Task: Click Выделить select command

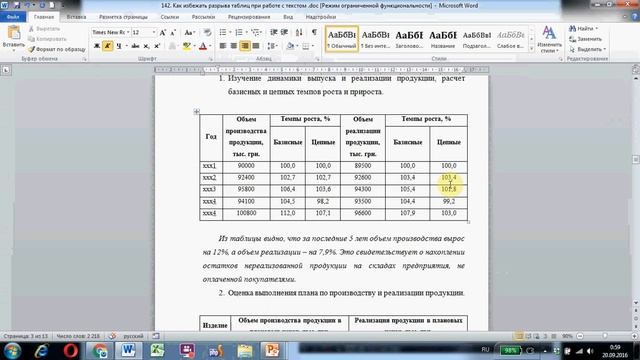Action: (x=588, y=49)
